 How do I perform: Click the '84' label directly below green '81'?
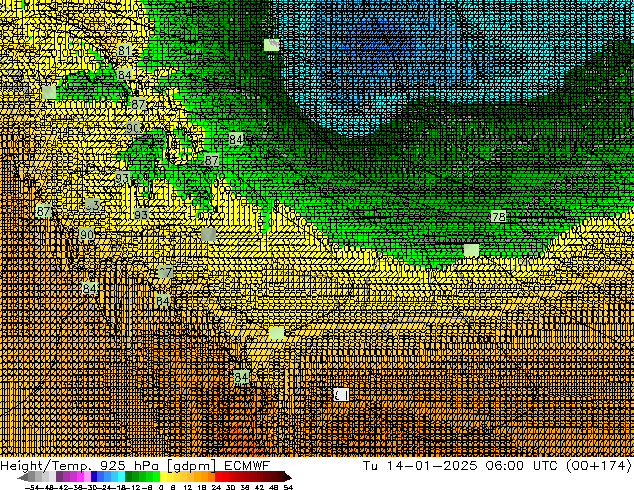click(x=125, y=75)
